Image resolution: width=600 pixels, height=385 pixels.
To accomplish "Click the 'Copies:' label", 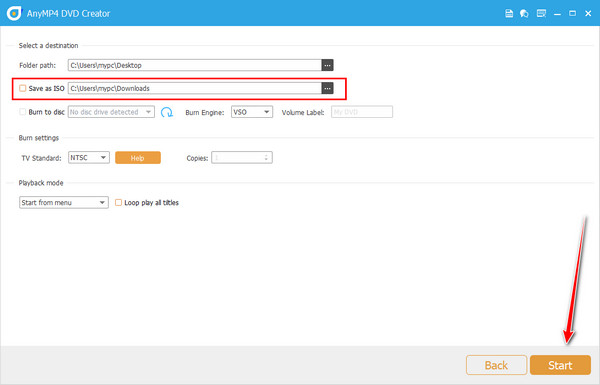I will pos(197,158).
